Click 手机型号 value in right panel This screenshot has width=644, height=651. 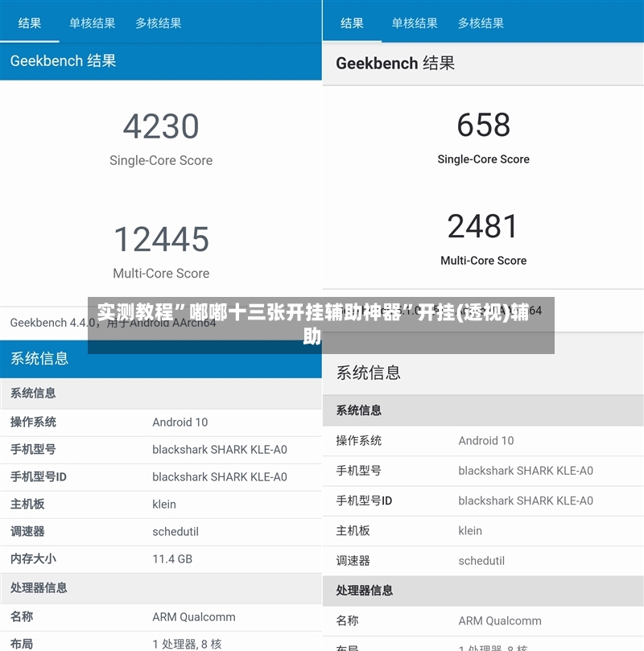point(526,471)
